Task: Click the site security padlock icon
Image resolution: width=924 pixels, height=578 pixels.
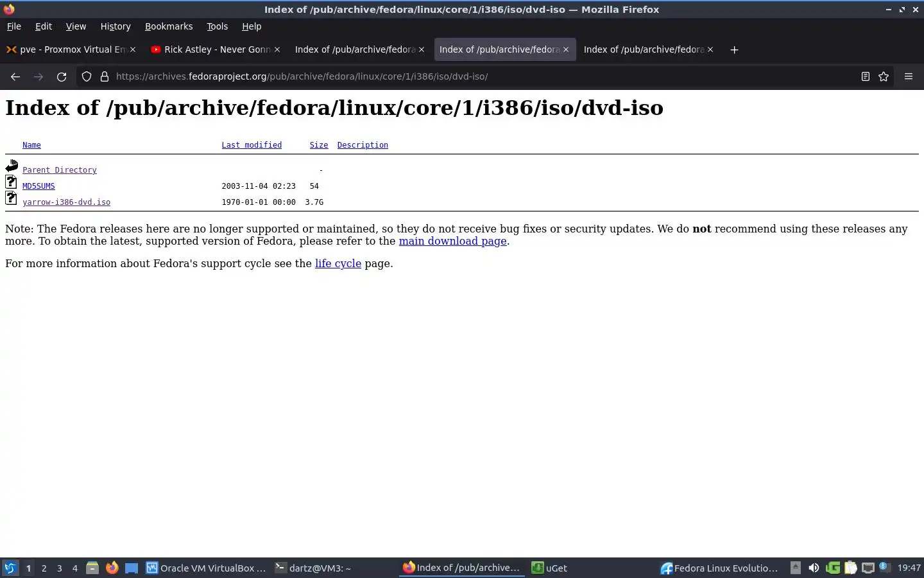Action: (x=105, y=76)
